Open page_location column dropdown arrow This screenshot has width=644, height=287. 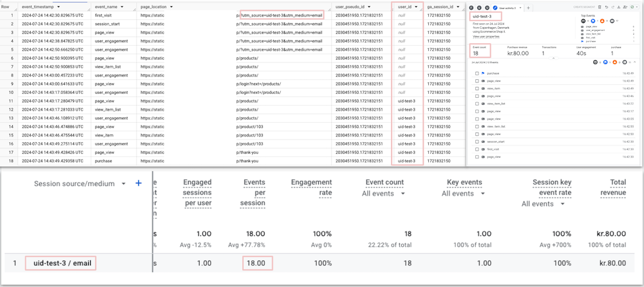point(171,7)
